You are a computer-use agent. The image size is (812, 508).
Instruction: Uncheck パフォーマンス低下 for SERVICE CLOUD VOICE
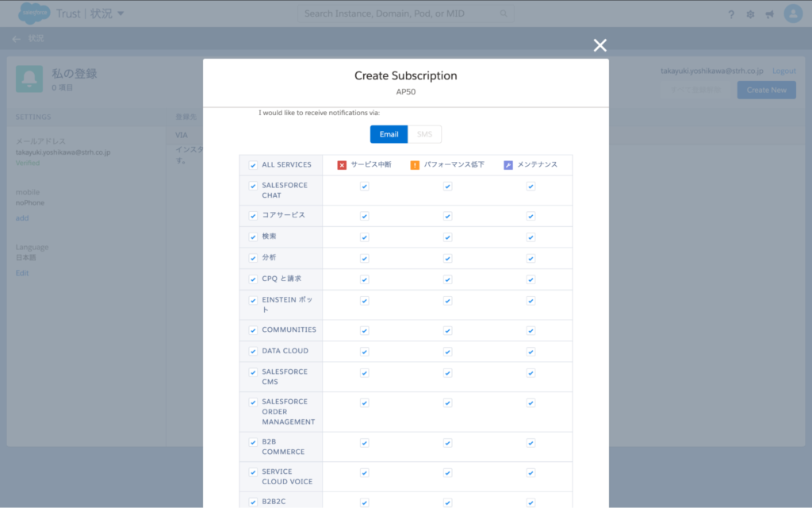click(x=447, y=473)
